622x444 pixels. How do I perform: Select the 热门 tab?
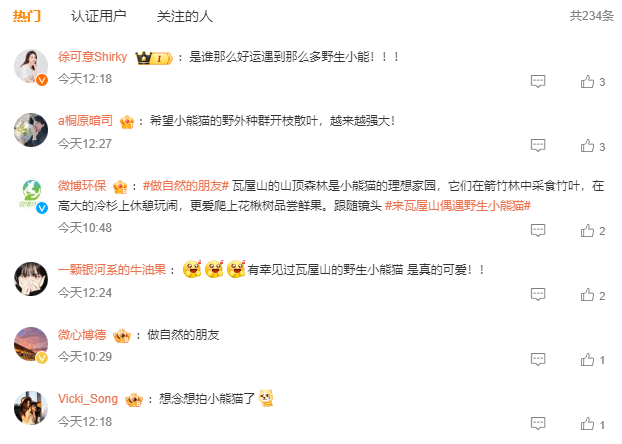(x=27, y=16)
